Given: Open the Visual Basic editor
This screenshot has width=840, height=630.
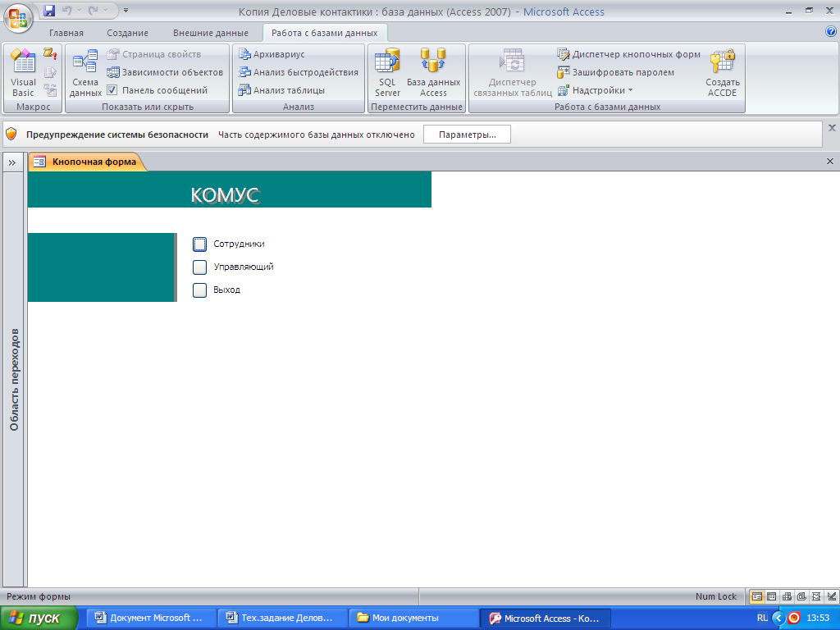Looking at the screenshot, I should [x=23, y=73].
